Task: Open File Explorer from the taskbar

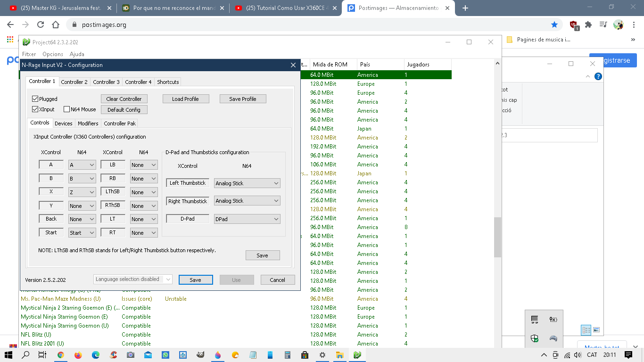Action: coord(339,355)
